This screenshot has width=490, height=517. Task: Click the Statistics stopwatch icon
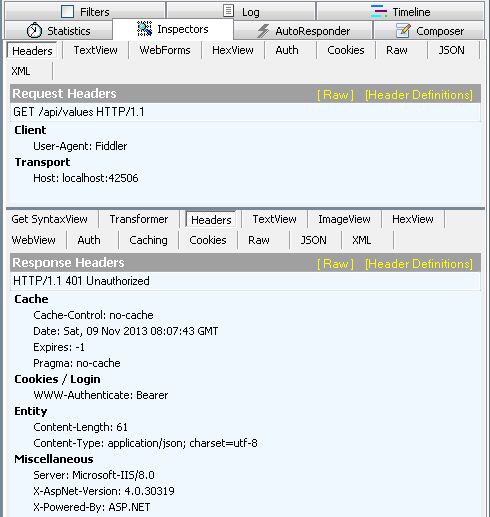coord(34,31)
